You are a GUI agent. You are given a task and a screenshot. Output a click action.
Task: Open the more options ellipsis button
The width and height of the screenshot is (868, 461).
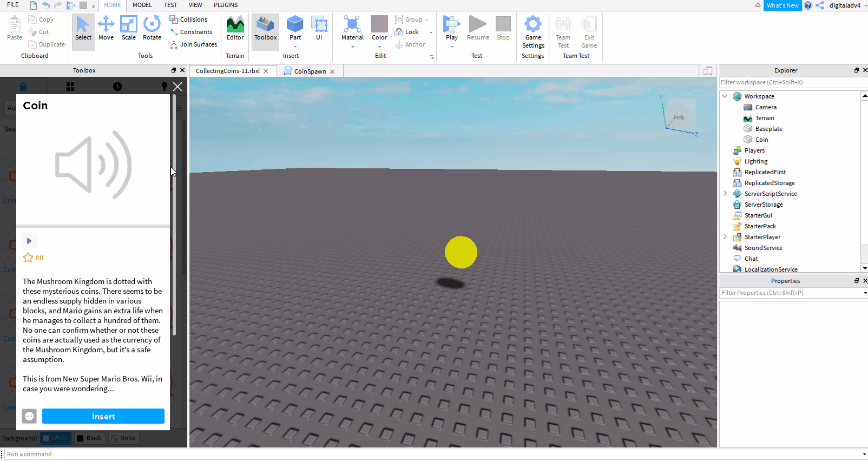(x=29, y=416)
